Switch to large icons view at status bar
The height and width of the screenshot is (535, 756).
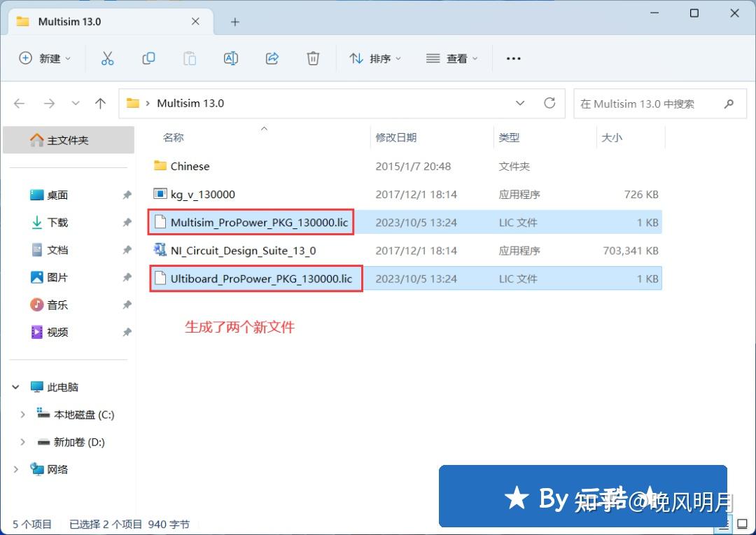742,523
